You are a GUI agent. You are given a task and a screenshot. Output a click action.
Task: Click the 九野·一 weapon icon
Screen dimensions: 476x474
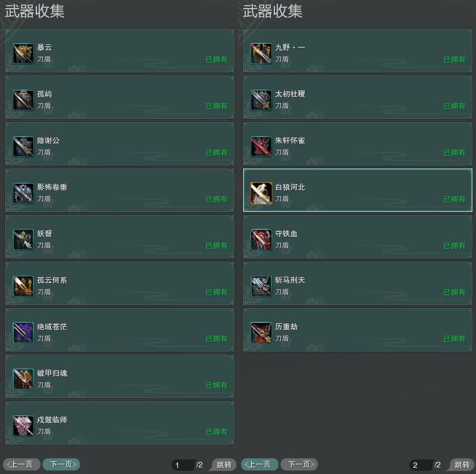pos(261,54)
